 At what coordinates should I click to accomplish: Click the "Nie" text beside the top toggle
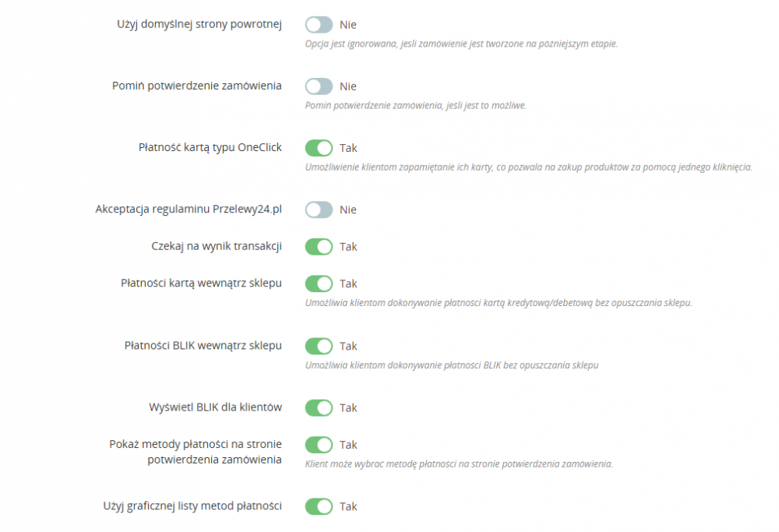pos(348,24)
